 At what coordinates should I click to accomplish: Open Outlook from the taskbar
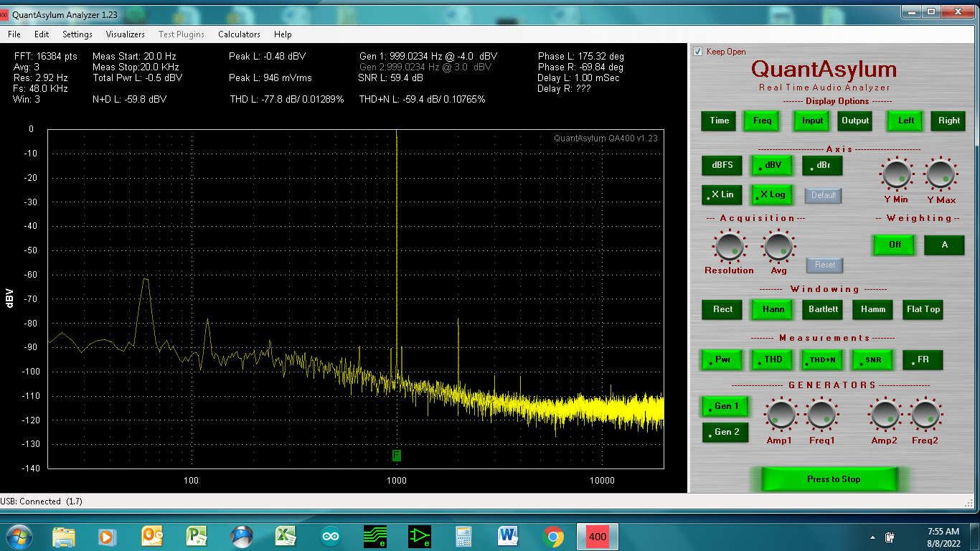tap(152, 536)
